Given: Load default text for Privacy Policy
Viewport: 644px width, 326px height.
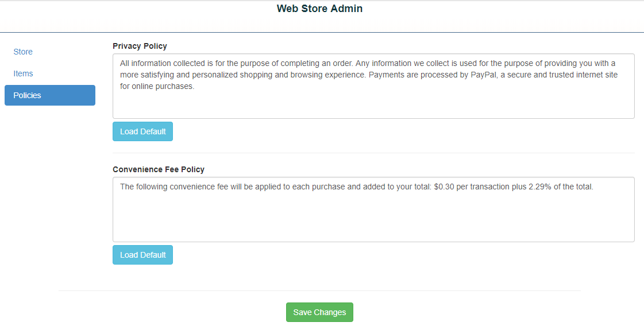Looking at the screenshot, I should tap(142, 131).
